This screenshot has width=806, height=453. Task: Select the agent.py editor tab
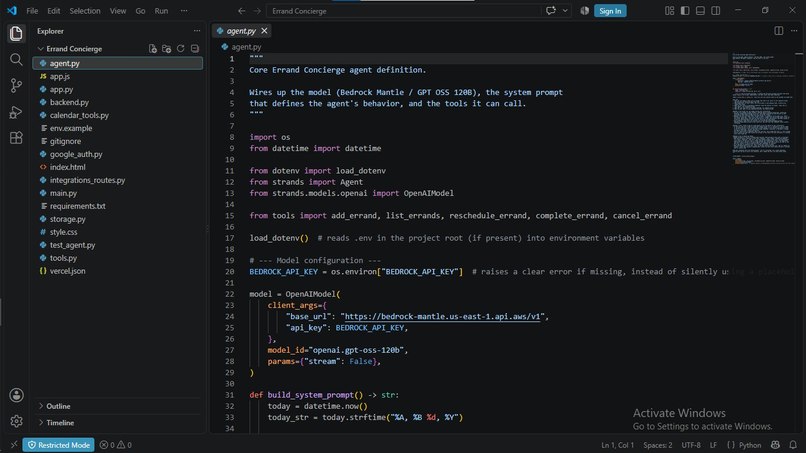coord(241,31)
